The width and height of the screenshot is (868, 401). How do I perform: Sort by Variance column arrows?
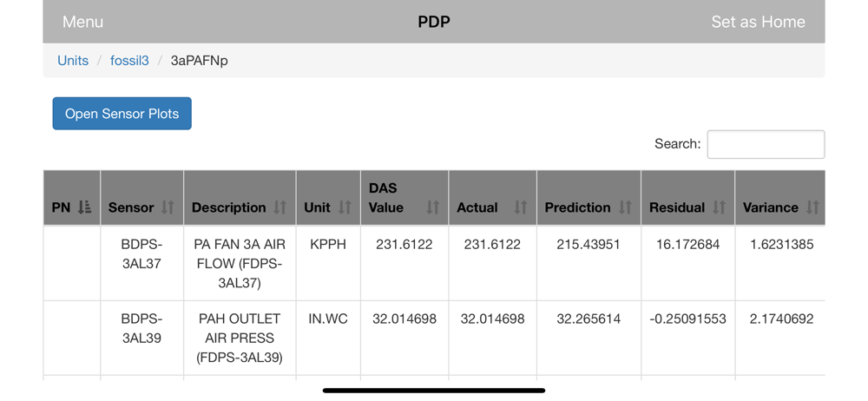[x=812, y=207]
